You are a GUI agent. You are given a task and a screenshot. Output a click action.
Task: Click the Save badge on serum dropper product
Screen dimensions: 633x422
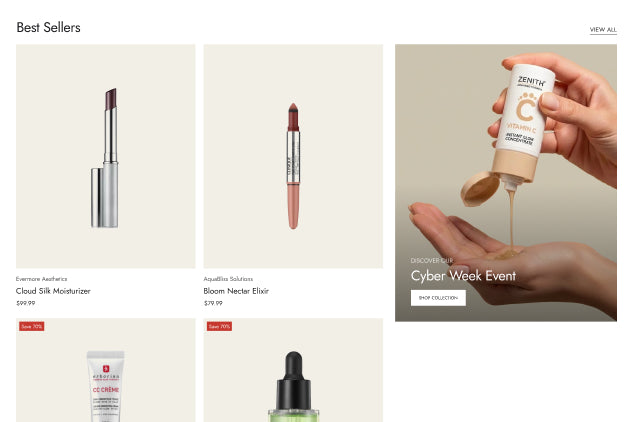(x=219, y=326)
